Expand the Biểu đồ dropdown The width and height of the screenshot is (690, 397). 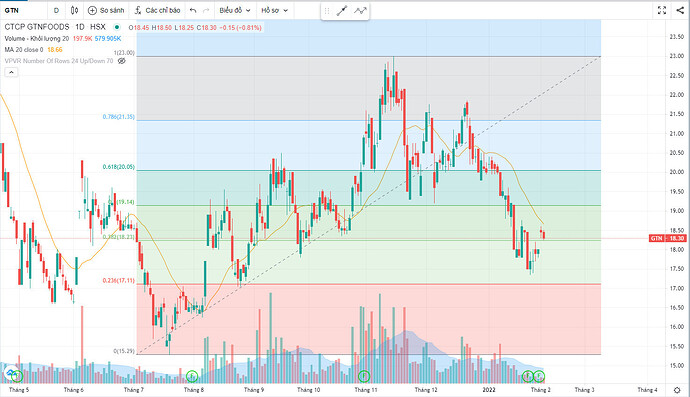pyautogui.click(x=235, y=10)
